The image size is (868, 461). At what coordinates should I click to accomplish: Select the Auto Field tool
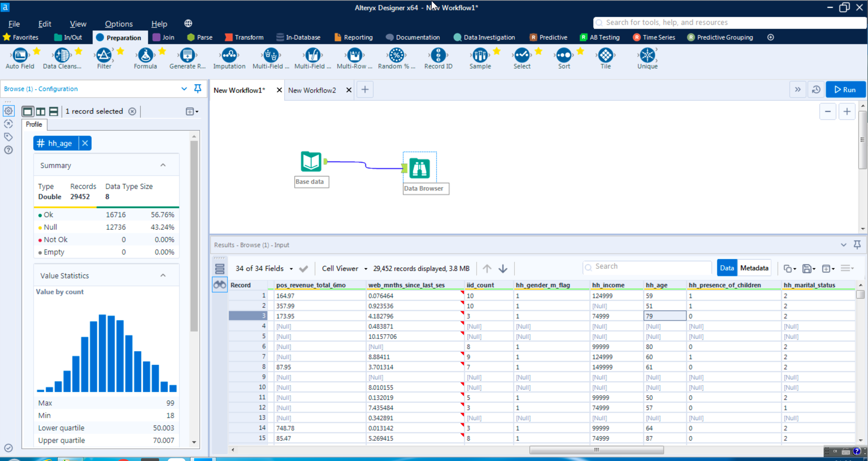tap(20, 58)
